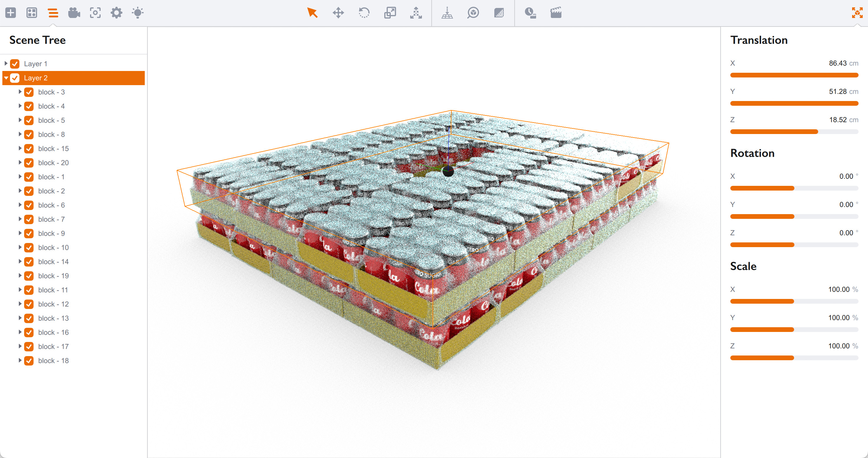Select block - 10 in the Scene Tree
868x458 pixels.
point(53,247)
